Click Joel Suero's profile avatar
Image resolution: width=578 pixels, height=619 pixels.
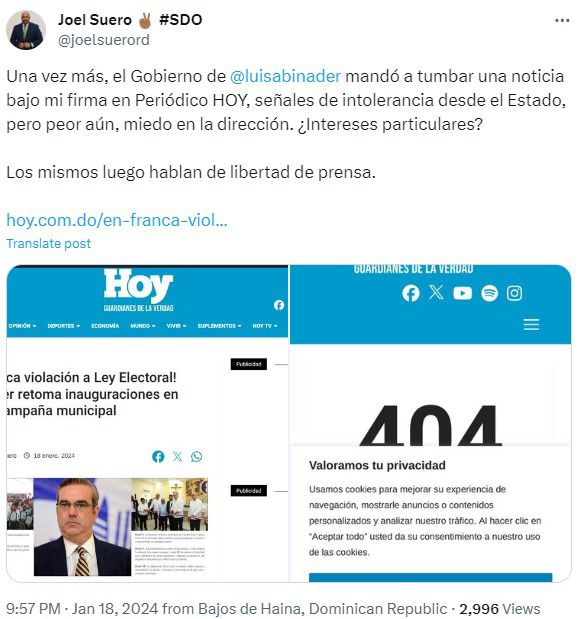point(26,30)
